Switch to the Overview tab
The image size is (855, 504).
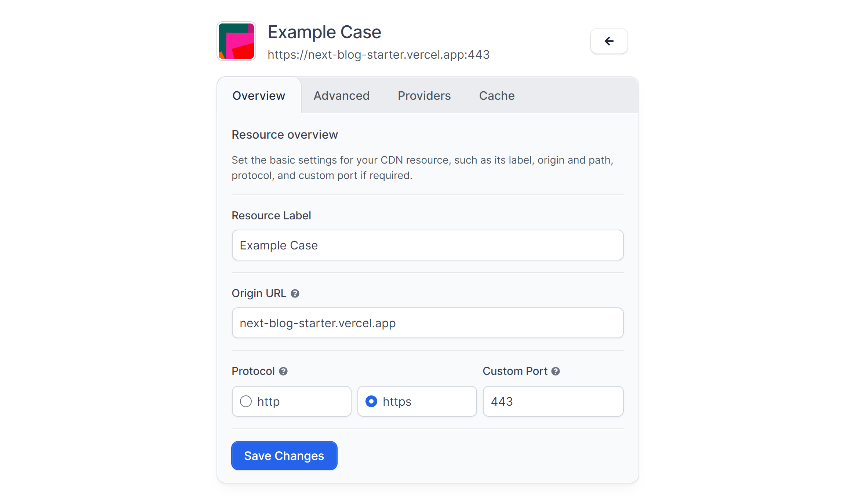[x=259, y=95]
